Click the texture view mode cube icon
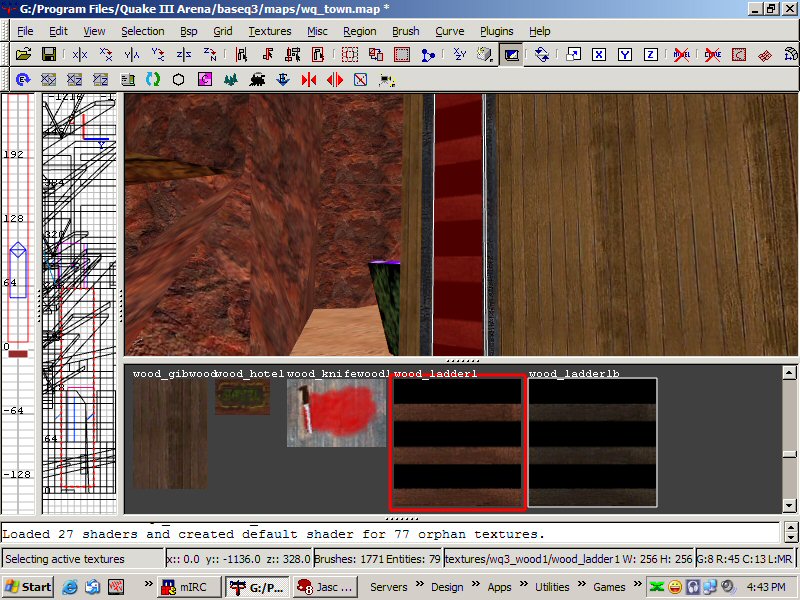The width and height of the screenshot is (800, 600). click(x=485, y=54)
